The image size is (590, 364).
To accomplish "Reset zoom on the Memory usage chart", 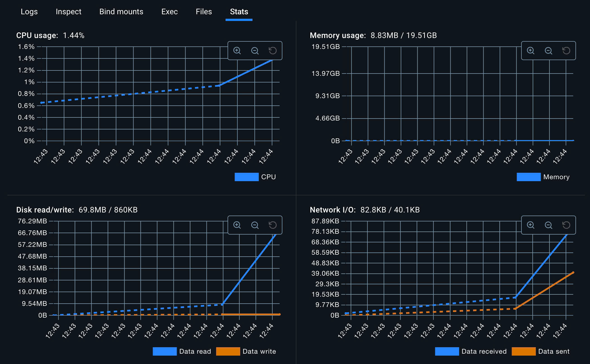I will [x=566, y=51].
